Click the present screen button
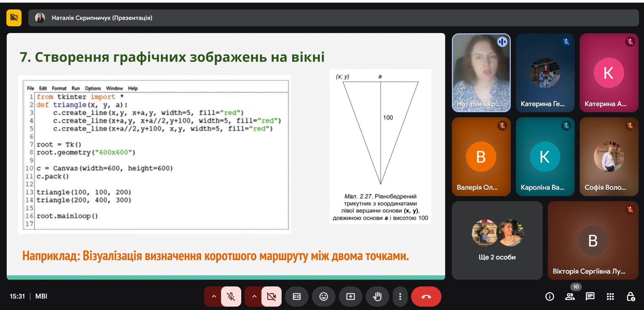This screenshot has height=310, width=644. point(351,297)
